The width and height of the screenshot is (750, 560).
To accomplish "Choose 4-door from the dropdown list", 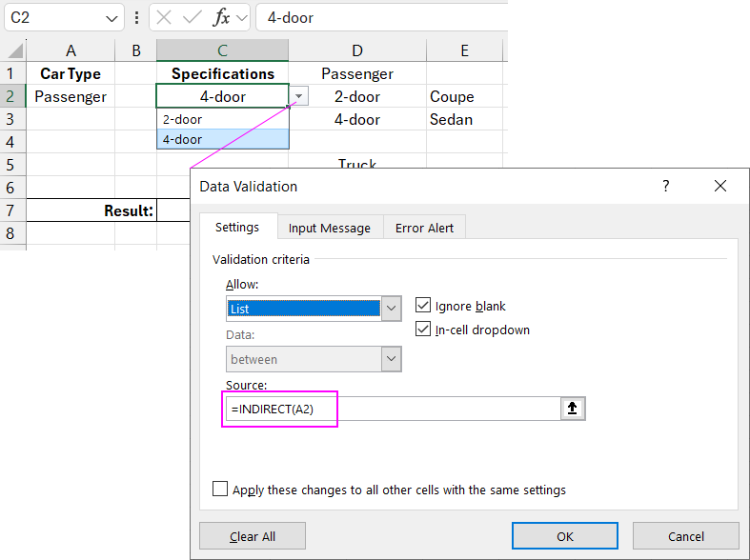I will [223, 139].
